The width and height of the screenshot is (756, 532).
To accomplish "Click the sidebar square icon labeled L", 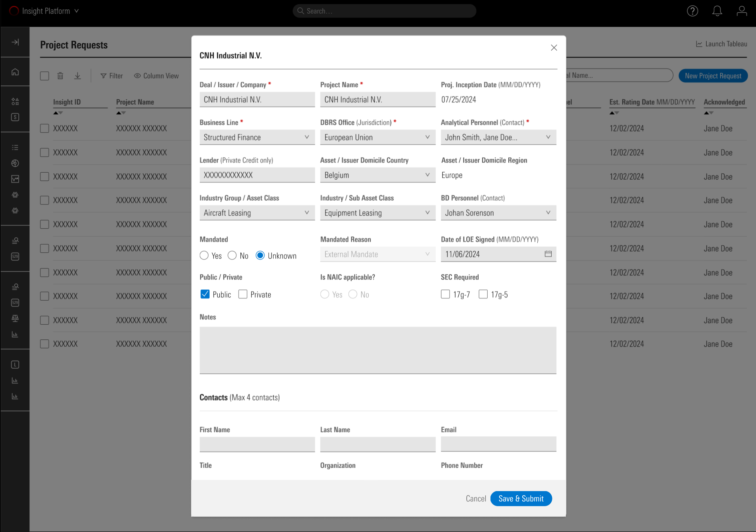I will point(15,365).
